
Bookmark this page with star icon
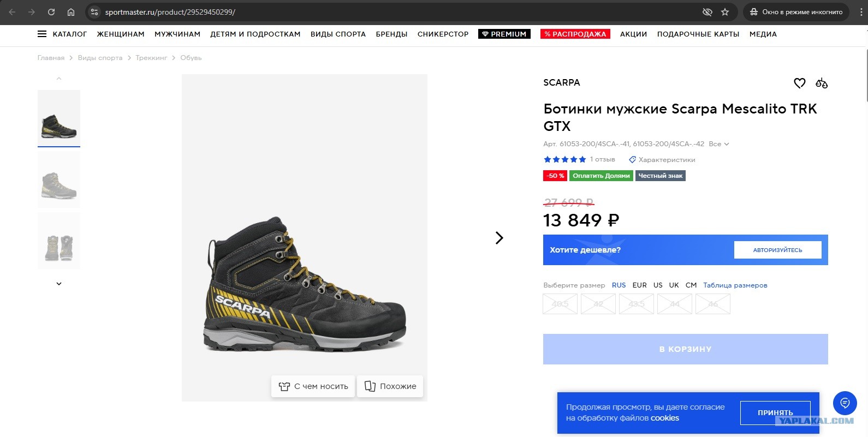click(x=725, y=12)
